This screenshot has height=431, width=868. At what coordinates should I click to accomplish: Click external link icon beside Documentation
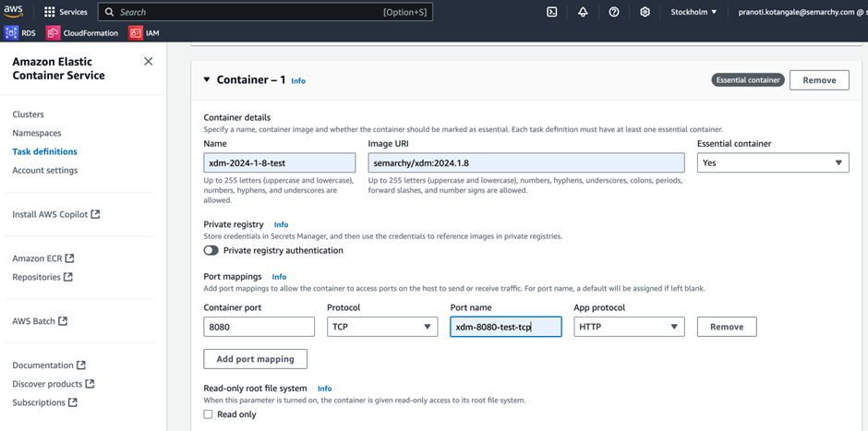click(x=81, y=365)
